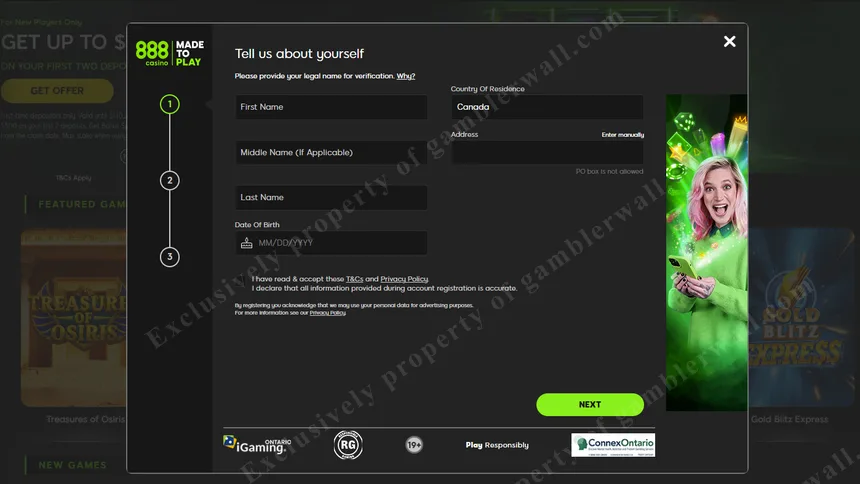Click the birthday cake icon in Date Of Birth
Screen dimensions: 860x484
click(247, 243)
